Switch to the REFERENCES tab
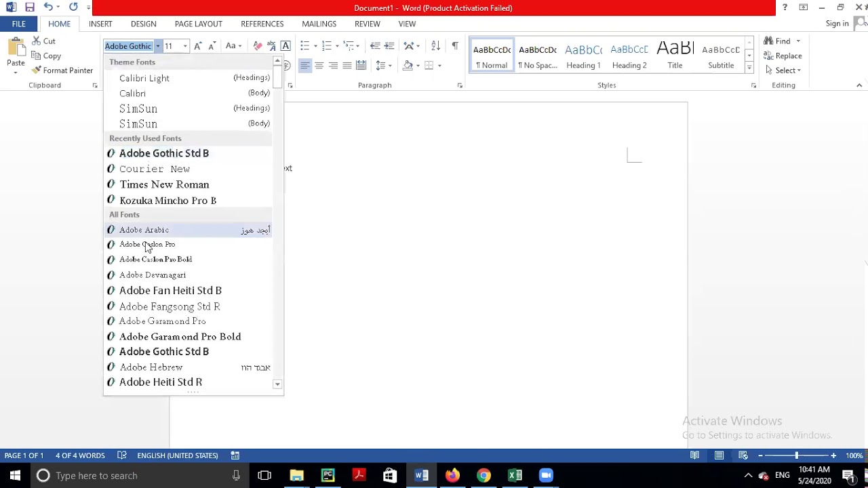The image size is (868, 488). 262,24
